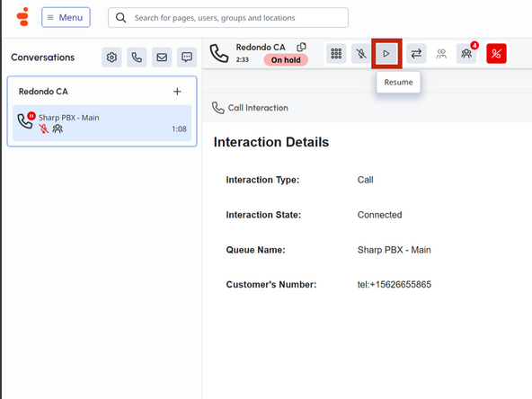Image resolution: width=532 pixels, height=399 pixels.
Task: Copy Redondo CA caller details icon
Action: pyautogui.click(x=301, y=47)
